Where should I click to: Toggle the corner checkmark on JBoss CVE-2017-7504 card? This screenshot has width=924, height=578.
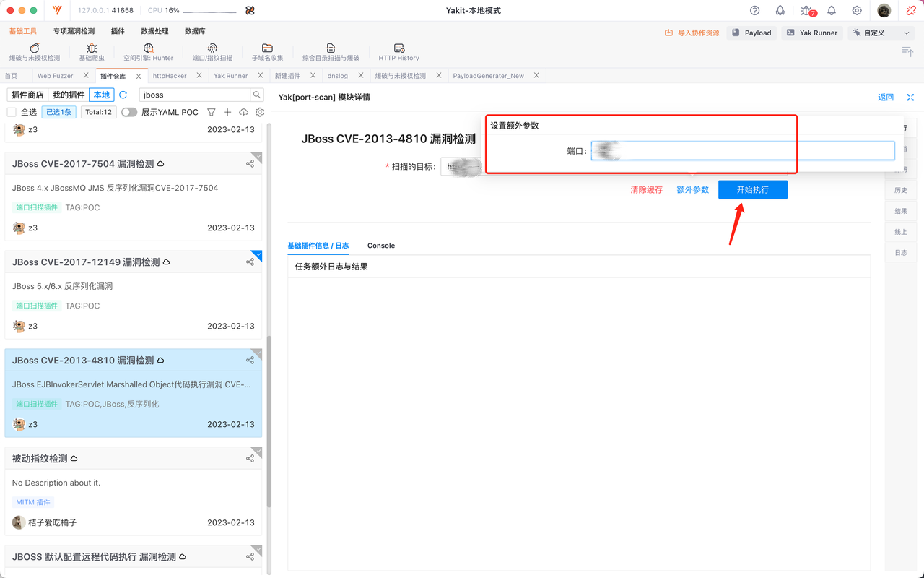coord(257,158)
